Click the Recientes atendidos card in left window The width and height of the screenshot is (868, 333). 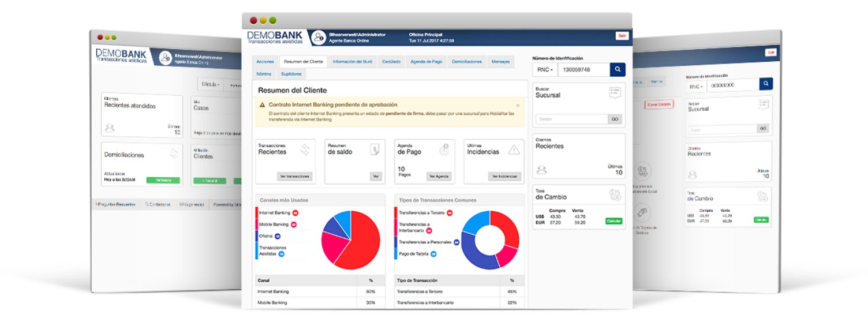click(142, 116)
